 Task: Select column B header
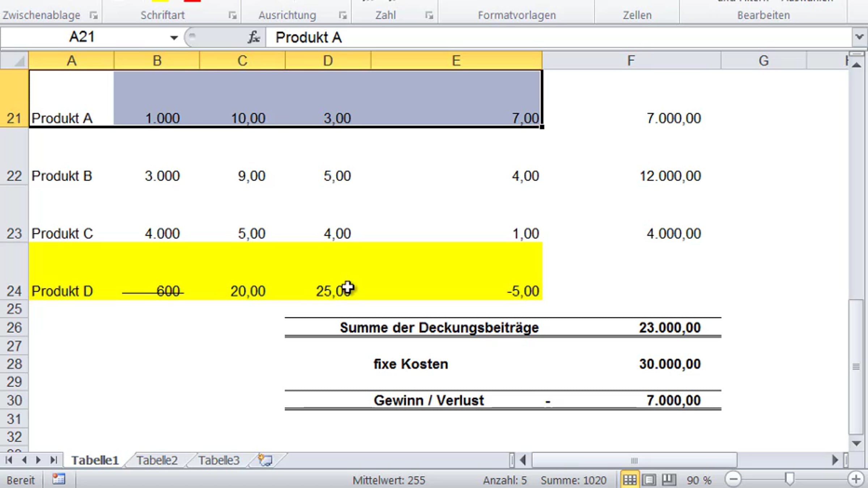click(157, 61)
